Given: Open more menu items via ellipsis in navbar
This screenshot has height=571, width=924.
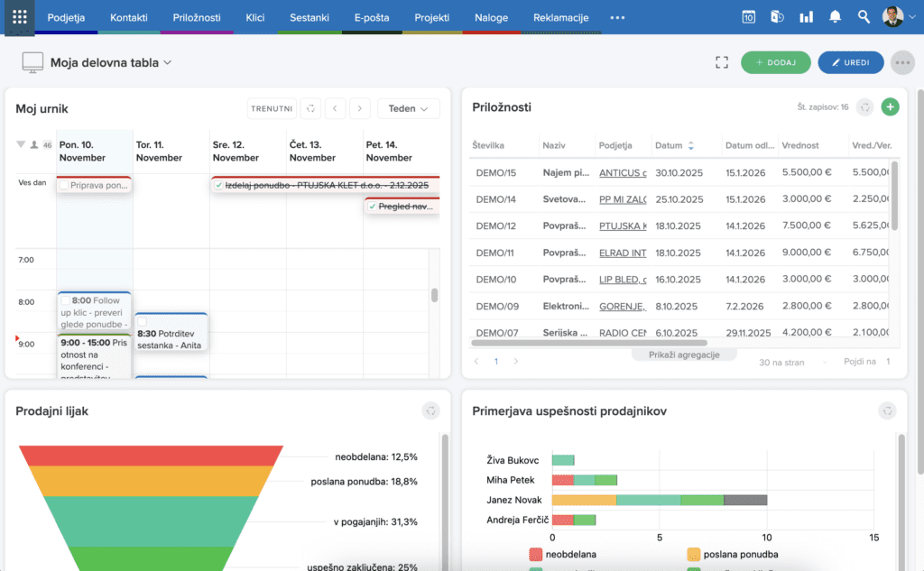Looking at the screenshot, I should (617, 17).
